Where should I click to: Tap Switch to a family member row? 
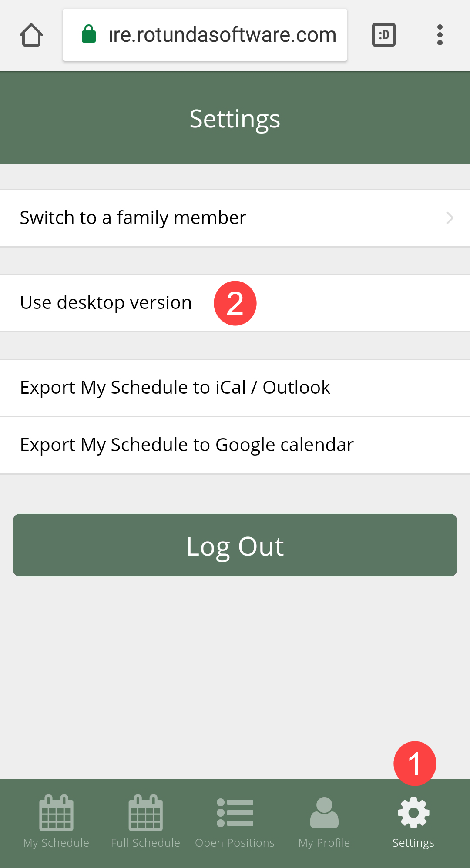tap(133, 218)
